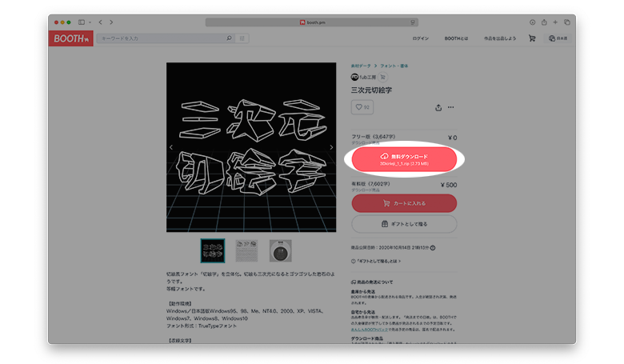Click the main product preview image
Screen dimensions: 624x364
click(x=251, y=147)
